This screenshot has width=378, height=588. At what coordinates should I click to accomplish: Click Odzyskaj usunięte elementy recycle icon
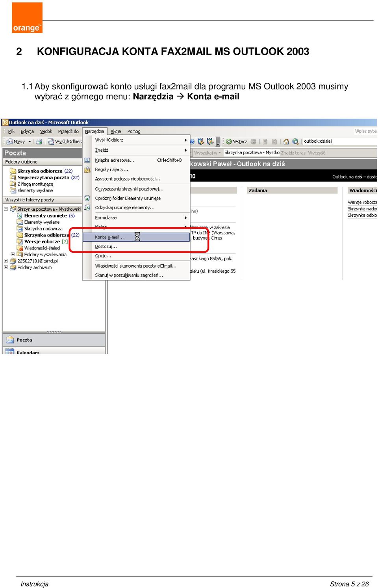coord(87,207)
